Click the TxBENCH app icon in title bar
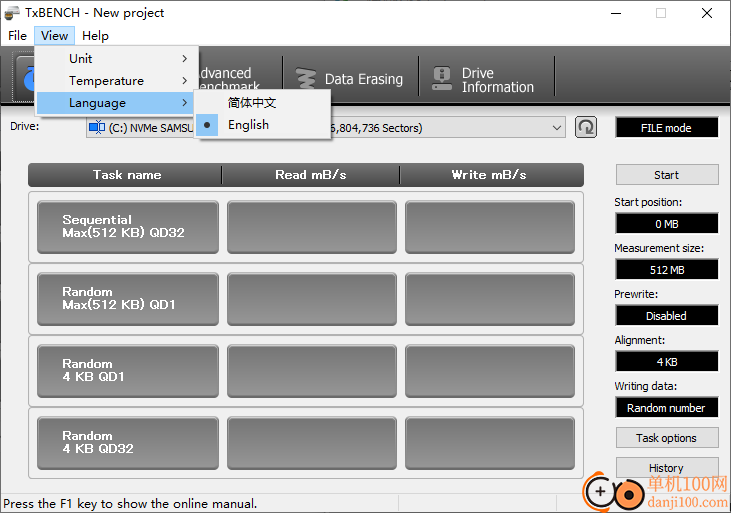The width and height of the screenshot is (731, 513). click(x=11, y=13)
